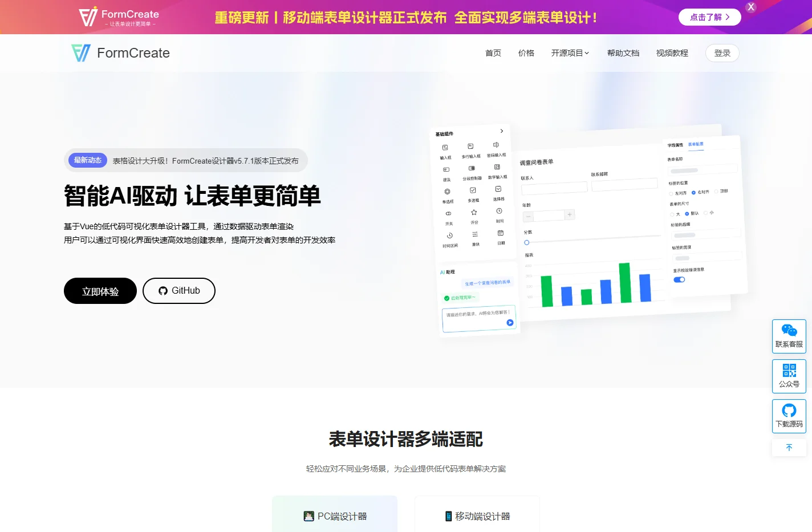812x532 pixels.
Task: Click the 标签的宽度 input field
Action: [708, 257]
